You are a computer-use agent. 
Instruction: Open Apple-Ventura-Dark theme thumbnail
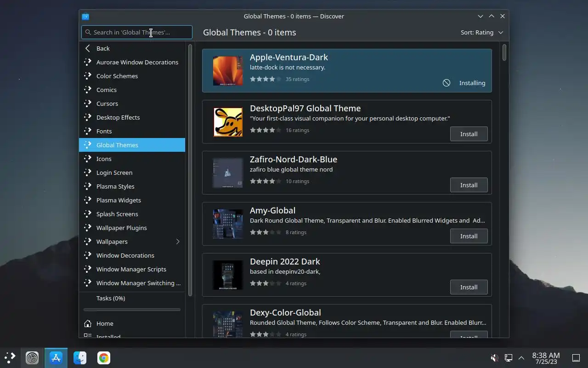(x=228, y=71)
